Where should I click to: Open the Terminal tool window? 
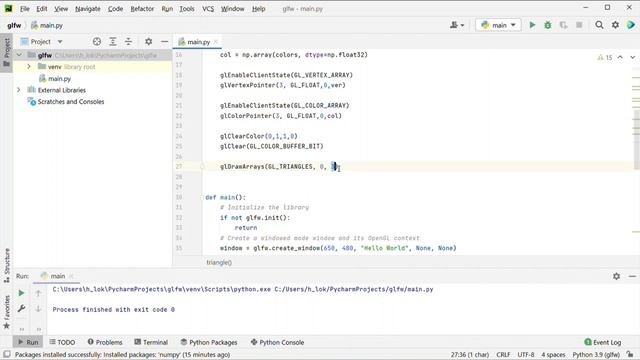point(151,342)
